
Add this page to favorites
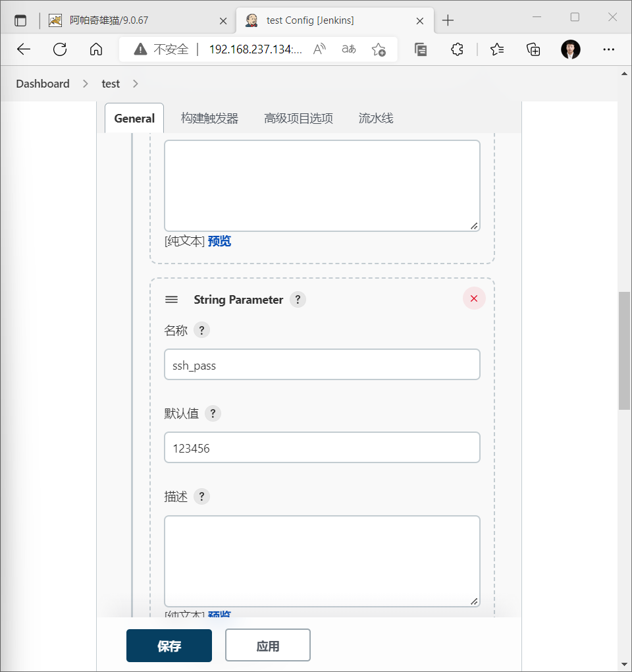(379, 49)
